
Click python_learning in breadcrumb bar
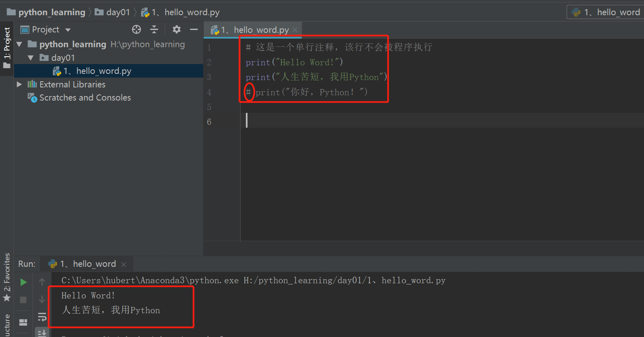(x=46, y=12)
